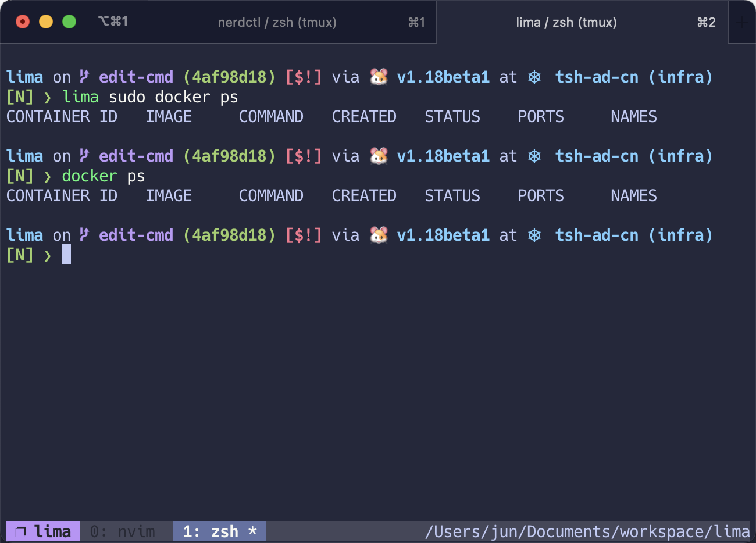
Task: Click the [N] vi-mode indicator on last prompt
Action: [x=20, y=255]
